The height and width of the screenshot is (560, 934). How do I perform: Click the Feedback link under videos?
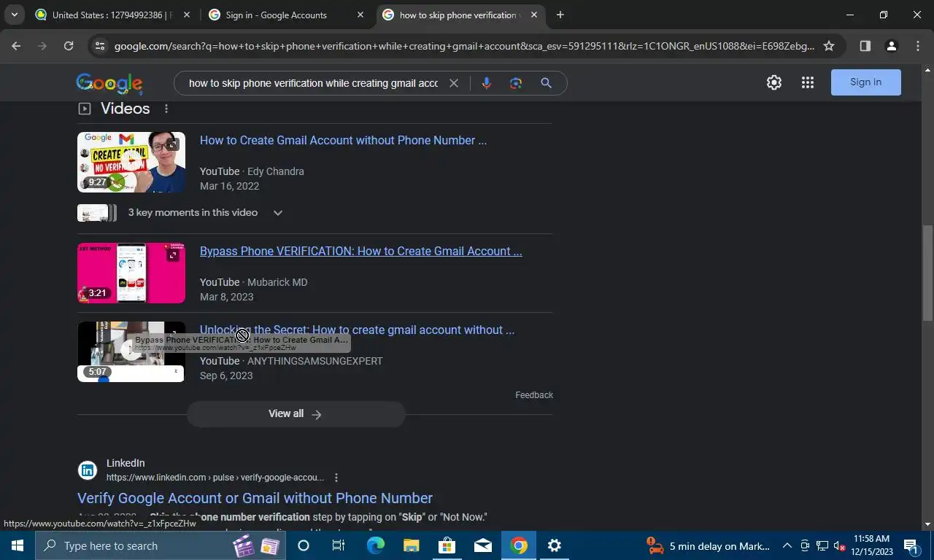[x=534, y=395]
